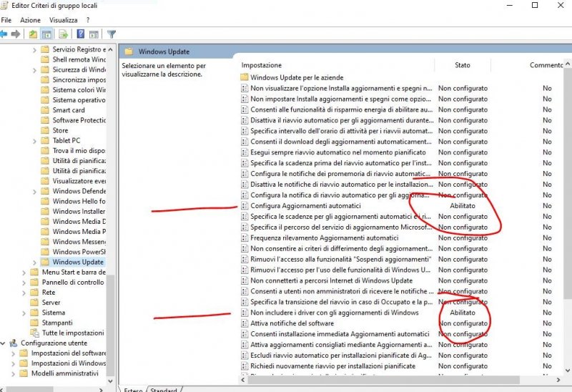Click the settings list scroll-down arrow

pyautogui.click(x=567, y=371)
